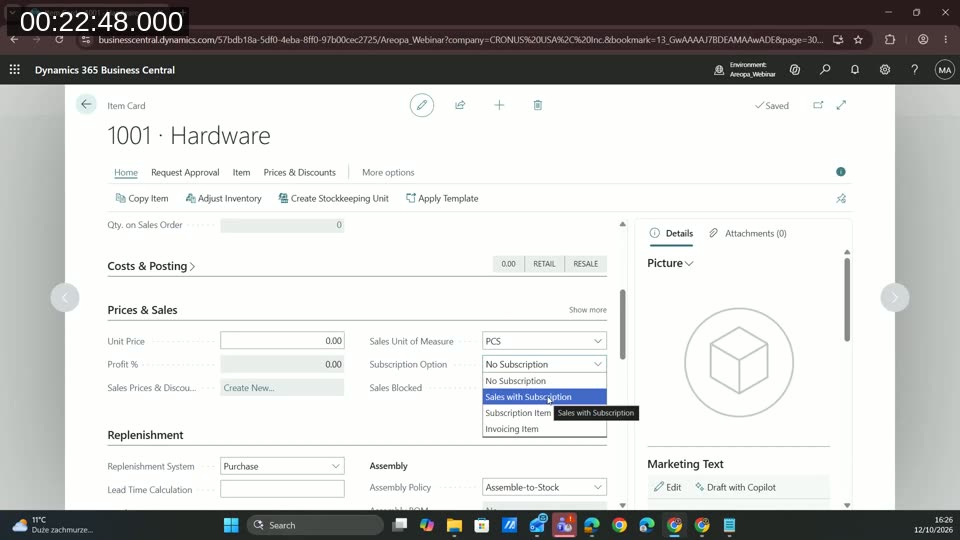Select Sales with Subscription option

point(544,397)
